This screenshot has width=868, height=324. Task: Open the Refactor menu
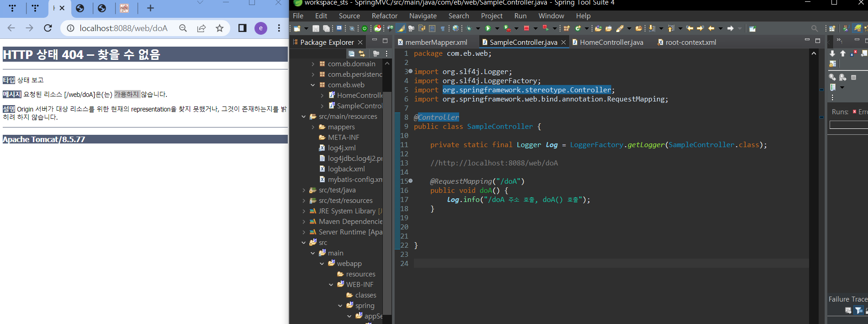384,16
